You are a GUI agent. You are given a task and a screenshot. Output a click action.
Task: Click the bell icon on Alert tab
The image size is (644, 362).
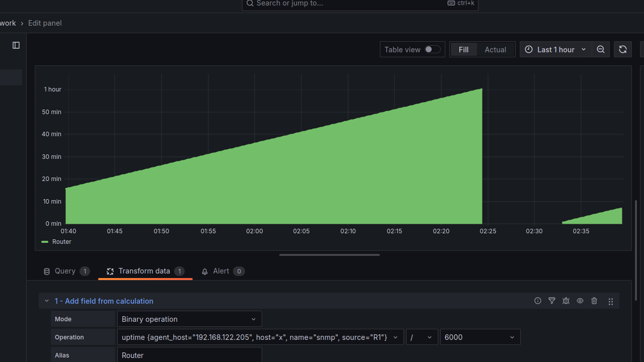coord(205,271)
